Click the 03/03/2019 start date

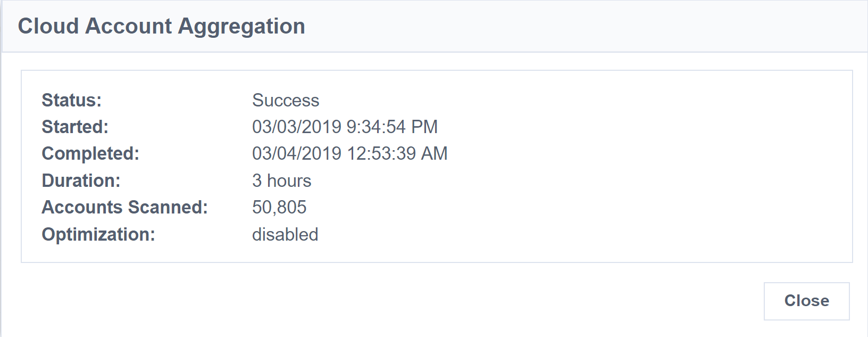pyautogui.click(x=297, y=127)
